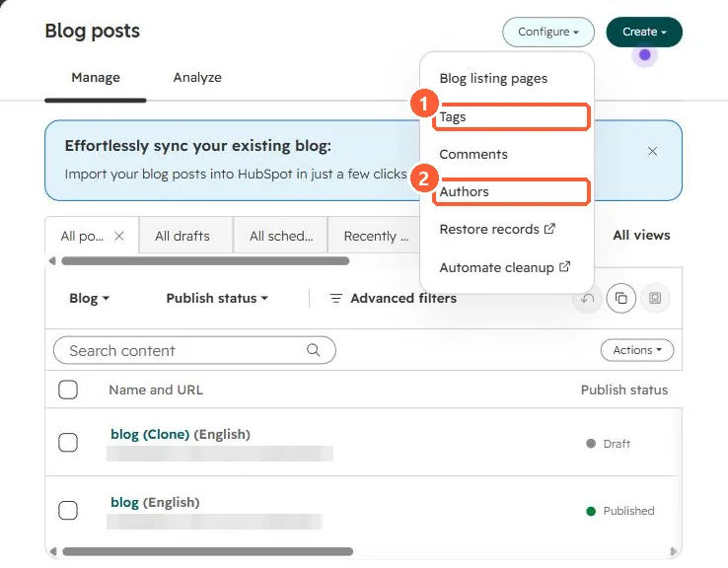Choose Tags from Configure menu
This screenshot has width=728, height=568.
(x=511, y=117)
